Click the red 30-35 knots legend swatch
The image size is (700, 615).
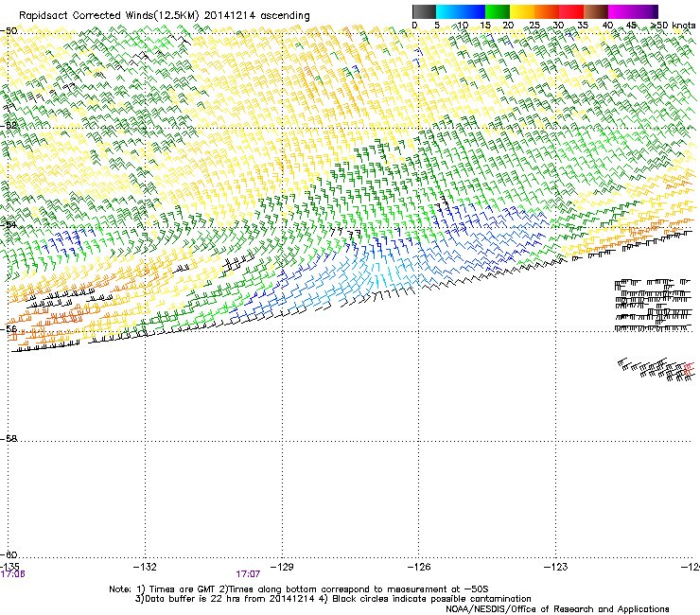(x=571, y=11)
